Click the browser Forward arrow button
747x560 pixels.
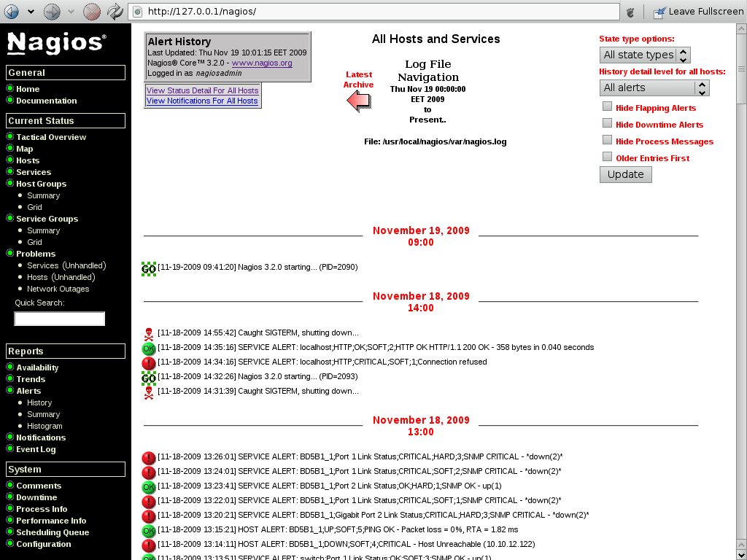pos(52,12)
